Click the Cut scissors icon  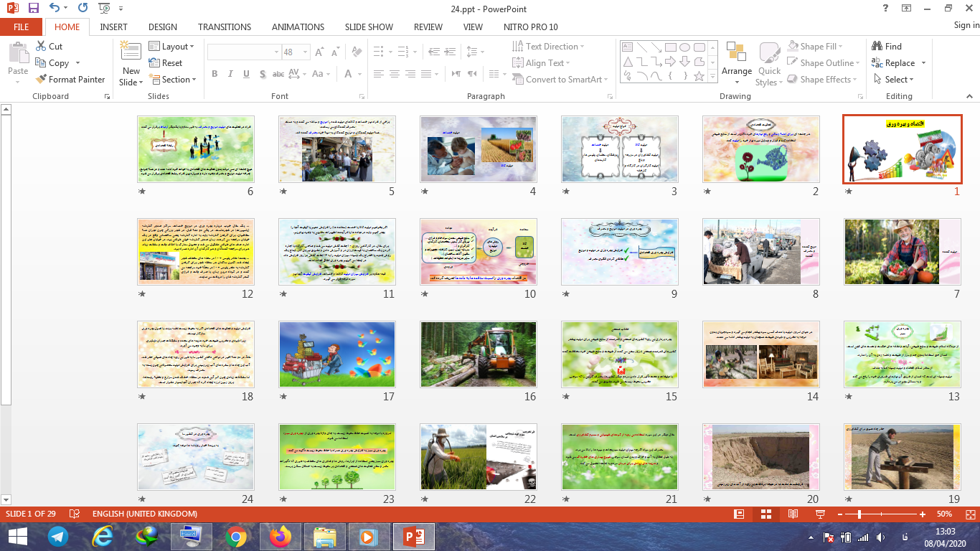pyautogui.click(x=41, y=47)
